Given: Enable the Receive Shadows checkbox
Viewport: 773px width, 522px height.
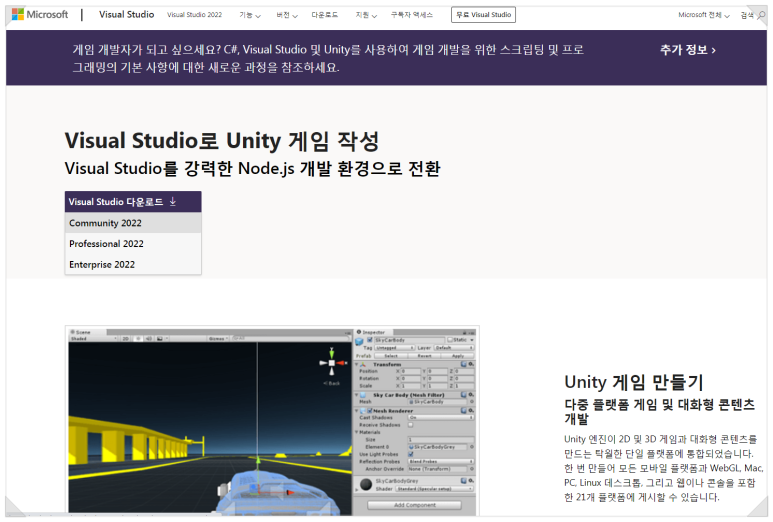Looking at the screenshot, I should click(411, 425).
